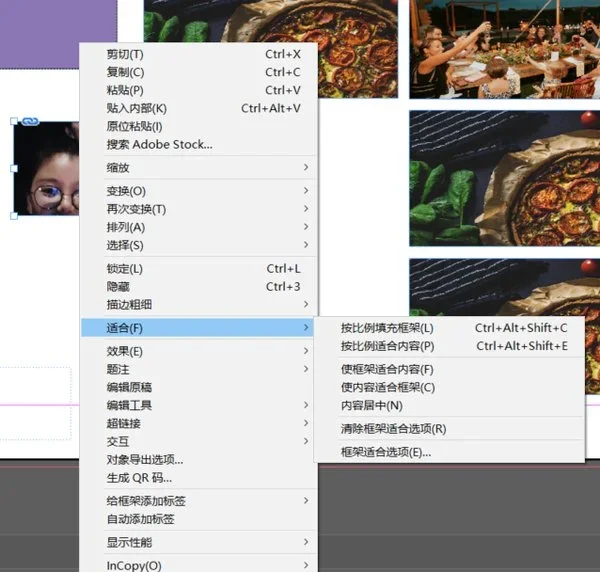Viewport: 600px width, 572px height.
Task: Click 清除框架适合选项(R)
Action: [x=449, y=429]
